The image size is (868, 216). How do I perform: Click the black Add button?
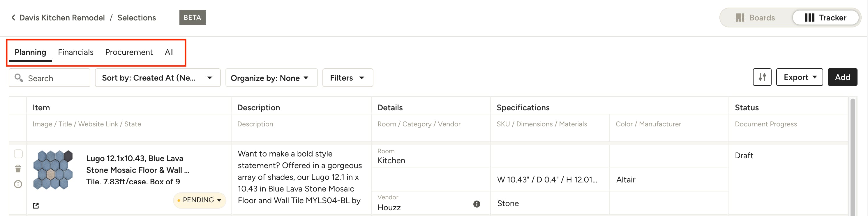[842, 77]
